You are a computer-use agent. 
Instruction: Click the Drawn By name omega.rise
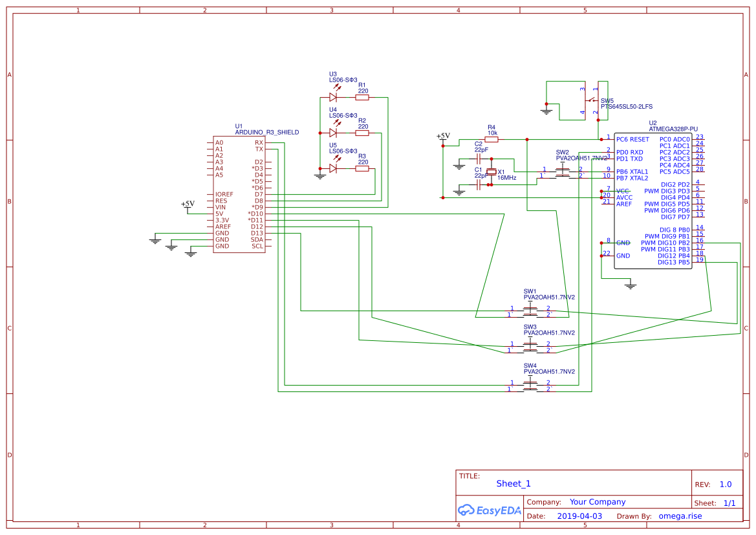click(x=680, y=516)
